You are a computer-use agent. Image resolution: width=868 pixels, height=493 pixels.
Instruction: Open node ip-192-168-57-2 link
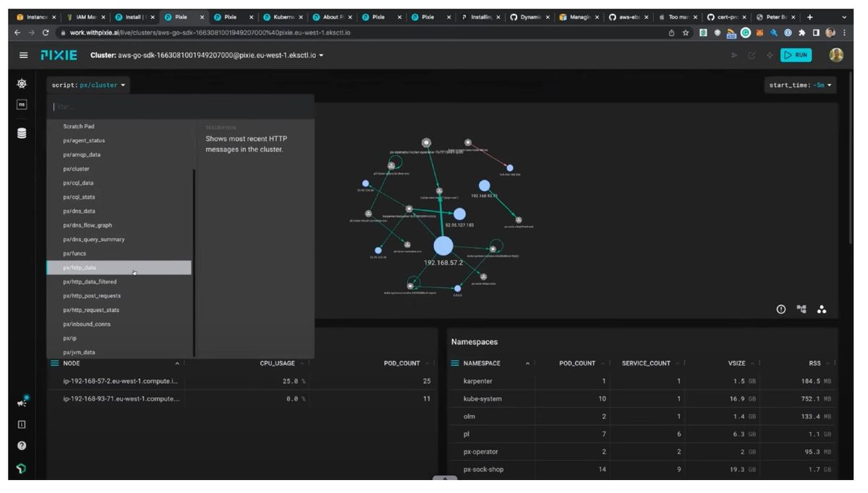click(120, 382)
